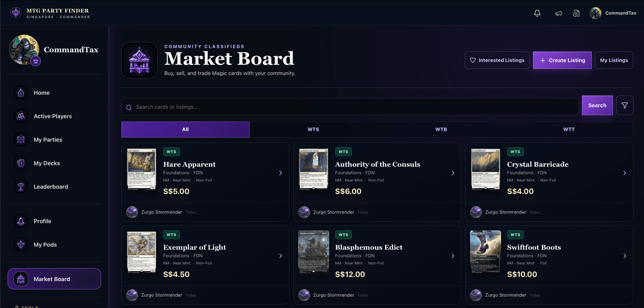Click seller avatar on Exemplar of Light
644x308 pixels.
132,295
